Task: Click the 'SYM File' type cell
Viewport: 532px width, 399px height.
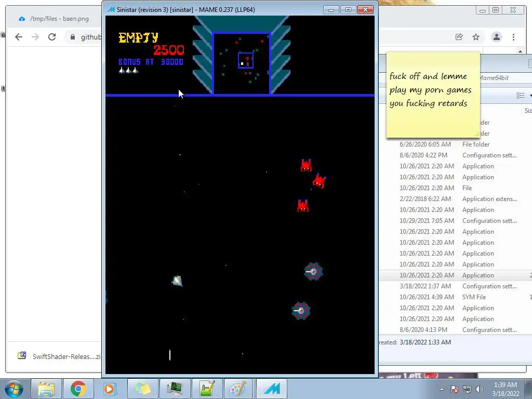Action: tap(474, 297)
